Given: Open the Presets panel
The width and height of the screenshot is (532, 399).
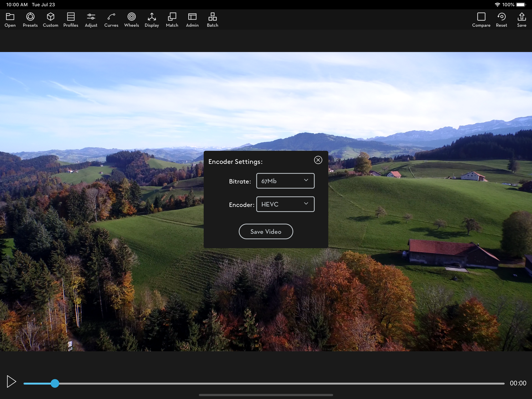Looking at the screenshot, I should (30, 20).
